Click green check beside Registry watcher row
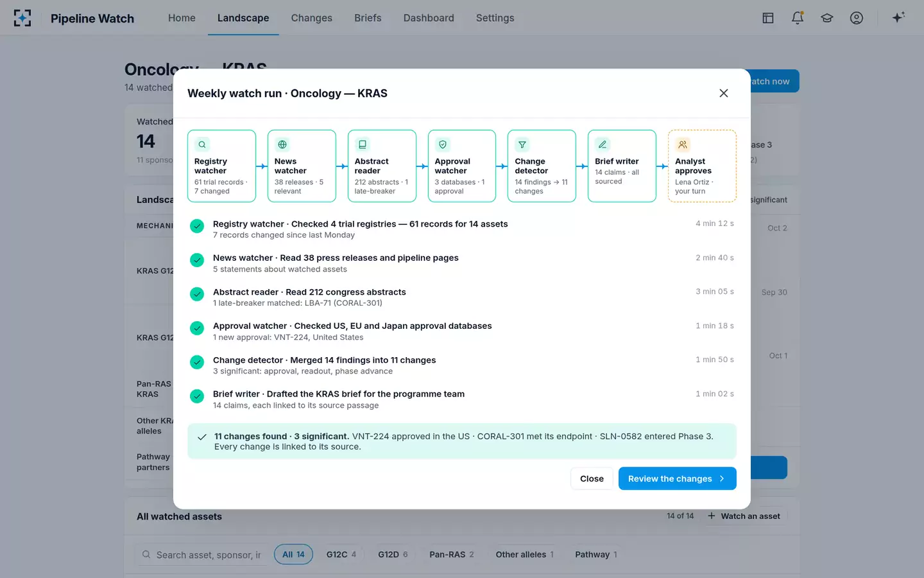Screen dimensions: 924x578 point(197,226)
